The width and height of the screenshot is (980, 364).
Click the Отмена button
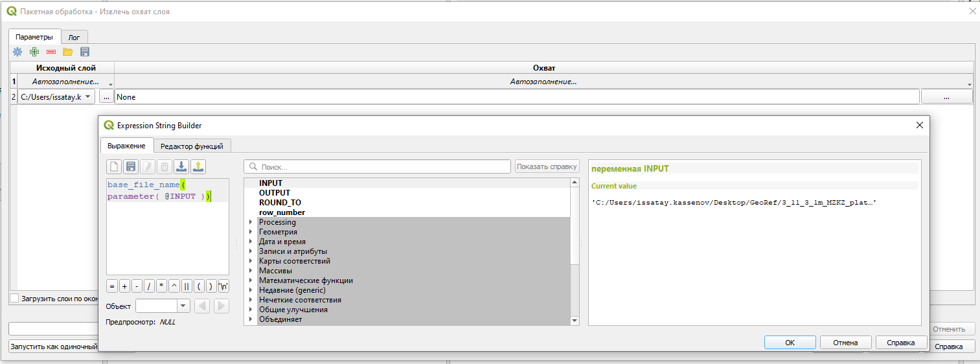pyautogui.click(x=845, y=343)
